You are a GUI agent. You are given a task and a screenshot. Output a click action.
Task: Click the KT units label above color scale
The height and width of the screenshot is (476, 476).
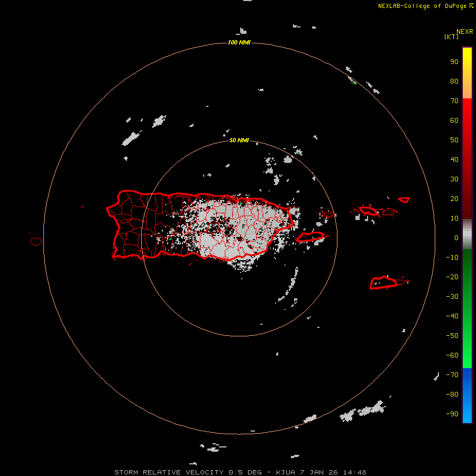tap(452, 36)
